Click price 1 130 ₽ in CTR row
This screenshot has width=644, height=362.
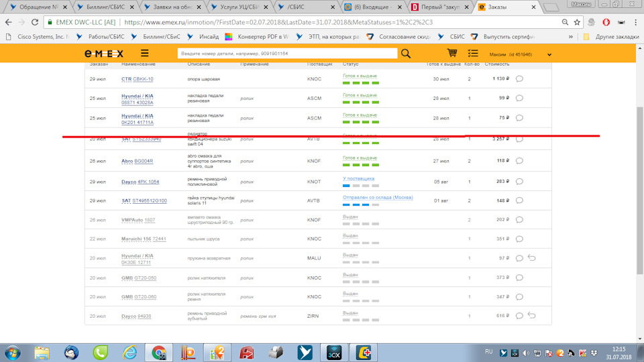[x=501, y=78]
